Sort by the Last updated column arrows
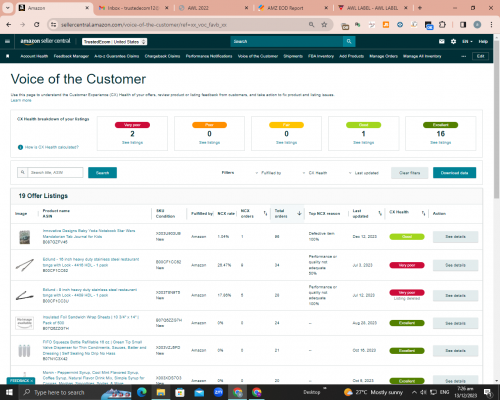Screen dimensions: 500x400 380,213
